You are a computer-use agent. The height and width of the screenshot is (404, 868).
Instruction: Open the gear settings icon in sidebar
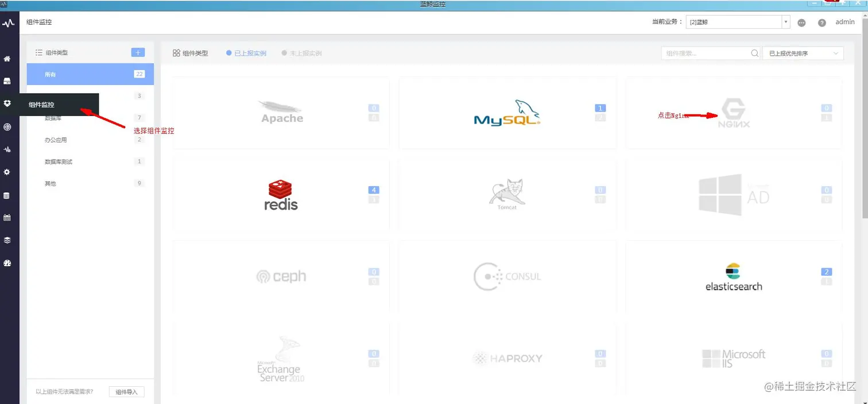(x=7, y=172)
